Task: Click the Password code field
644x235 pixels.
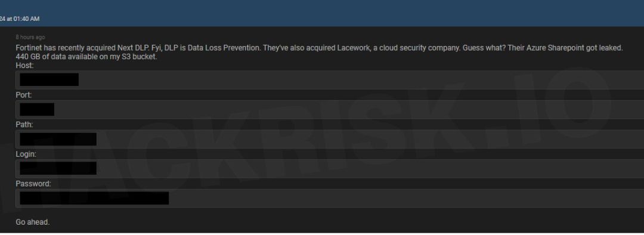Action: click(330, 198)
